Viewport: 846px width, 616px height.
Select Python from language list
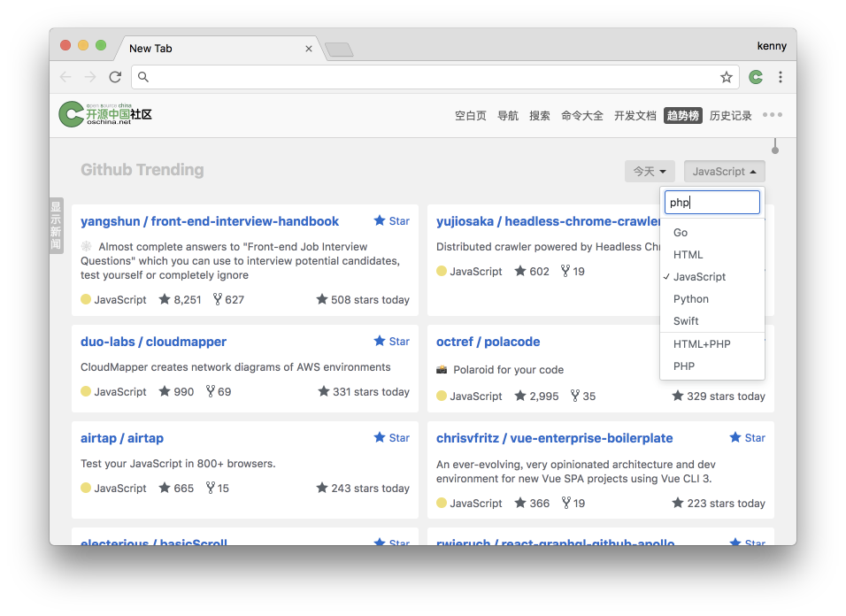[x=712, y=299]
